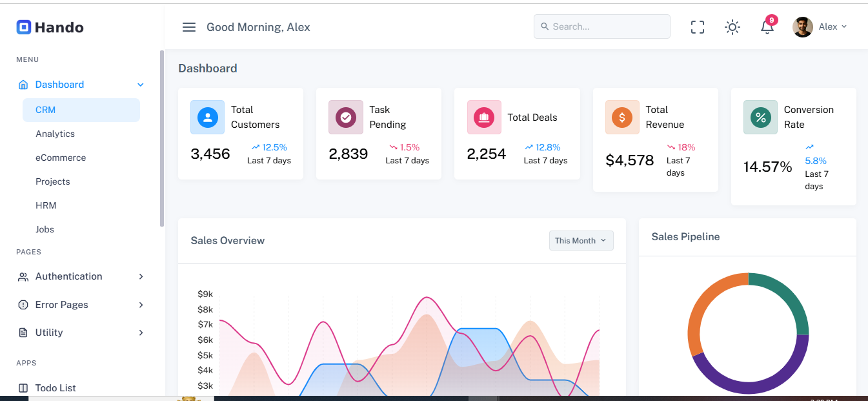Viewport: 868px width, 401px height.
Task: Click the Total Revenue dollar icon
Action: (x=622, y=117)
